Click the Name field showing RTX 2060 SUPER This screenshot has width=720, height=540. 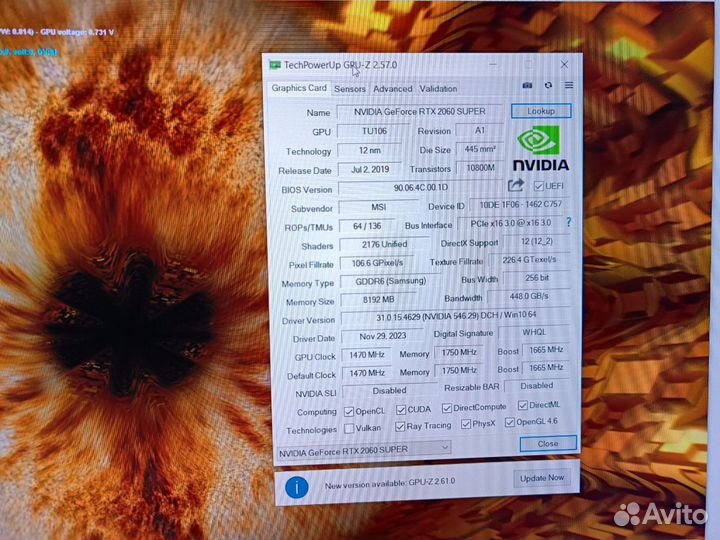click(419, 112)
